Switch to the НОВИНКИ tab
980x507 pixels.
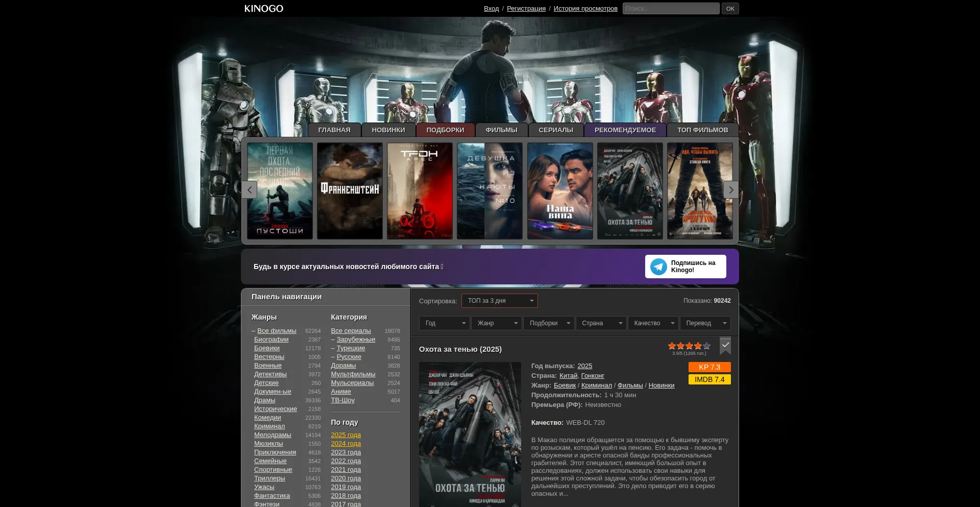tap(388, 130)
